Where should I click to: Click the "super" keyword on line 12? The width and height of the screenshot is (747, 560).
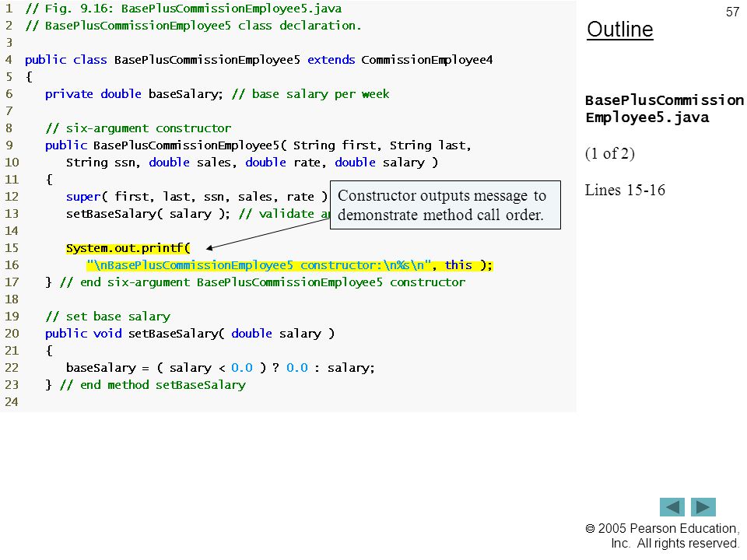tap(83, 197)
